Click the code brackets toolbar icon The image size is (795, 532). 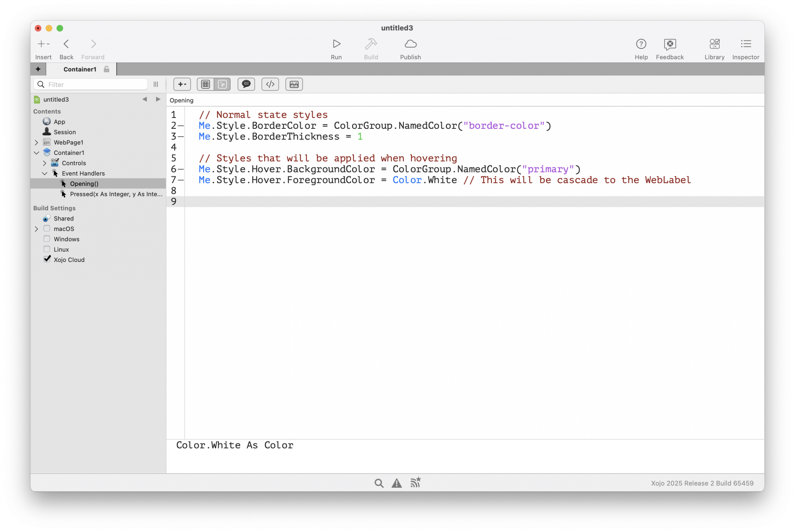(270, 84)
